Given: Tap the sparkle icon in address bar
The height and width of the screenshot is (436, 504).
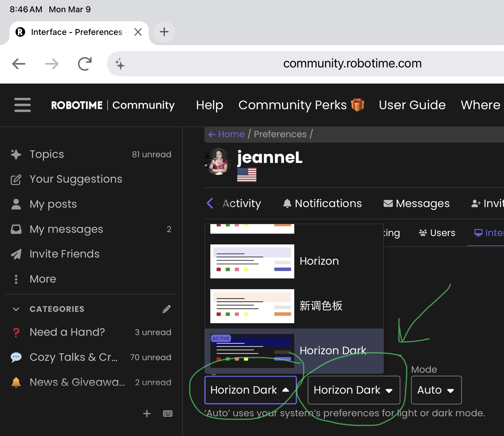Looking at the screenshot, I should [120, 64].
